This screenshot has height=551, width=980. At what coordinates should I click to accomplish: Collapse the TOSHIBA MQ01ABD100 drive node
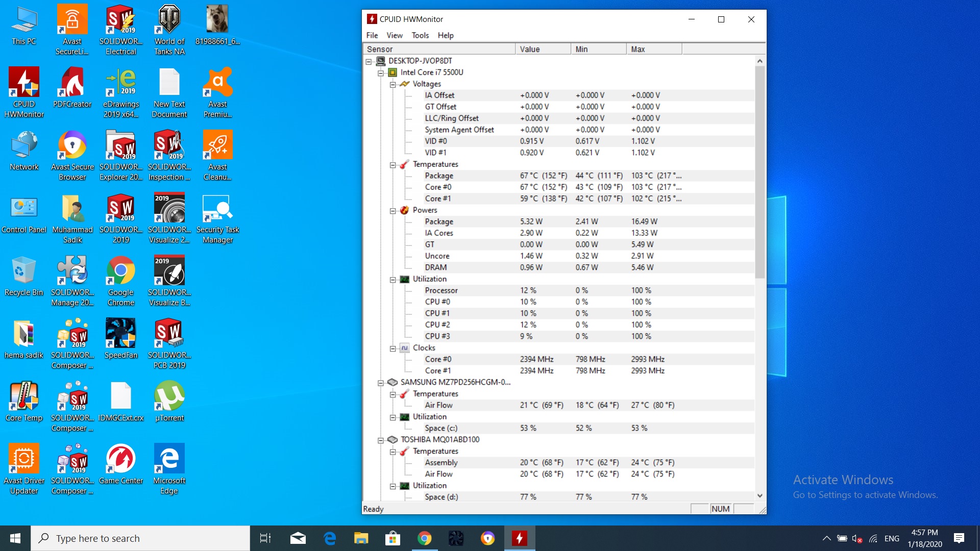tap(381, 440)
